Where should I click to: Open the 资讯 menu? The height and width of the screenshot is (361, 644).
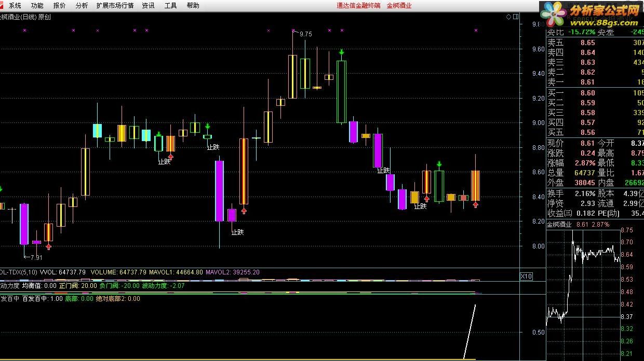148,6
